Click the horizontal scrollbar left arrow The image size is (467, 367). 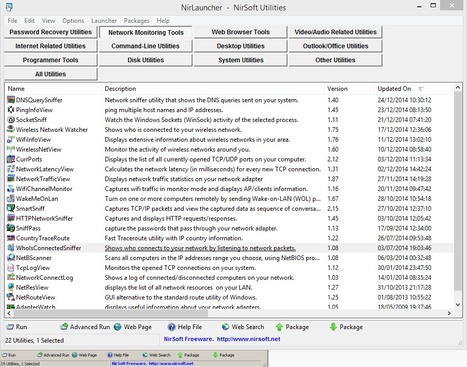[9, 313]
